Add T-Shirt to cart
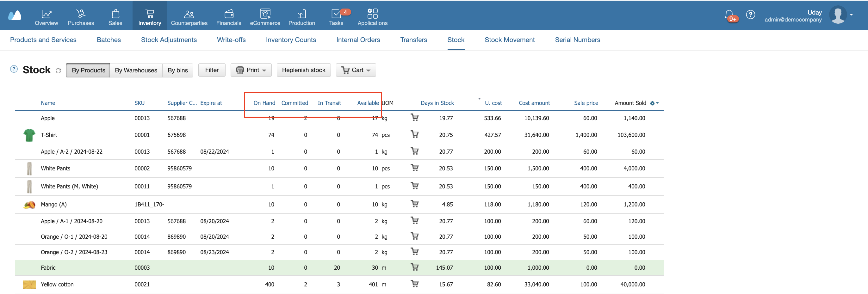The width and height of the screenshot is (868, 294). (414, 134)
